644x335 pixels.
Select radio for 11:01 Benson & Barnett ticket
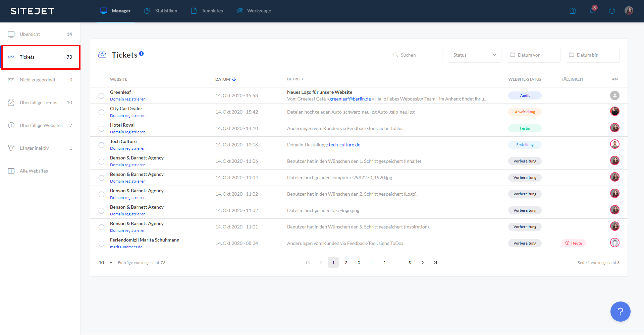click(x=101, y=227)
